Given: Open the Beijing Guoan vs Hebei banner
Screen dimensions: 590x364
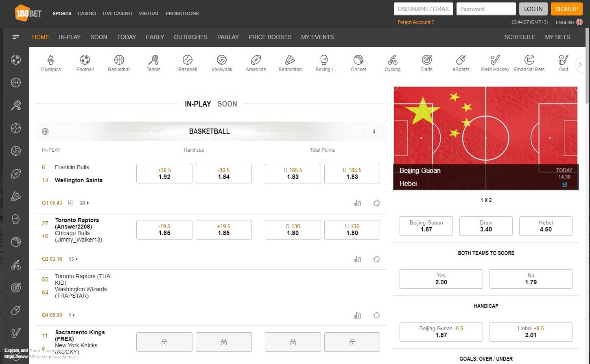Looking at the screenshot, I should coord(486,138).
